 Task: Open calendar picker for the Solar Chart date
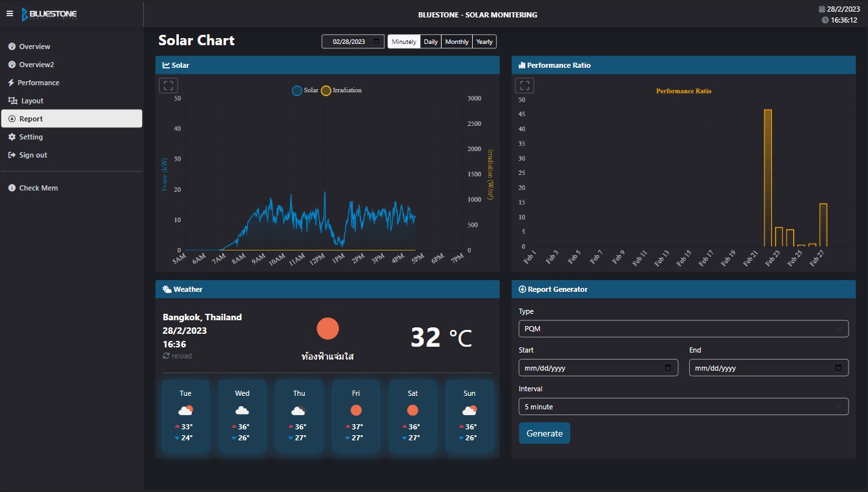tap(377, 41)
